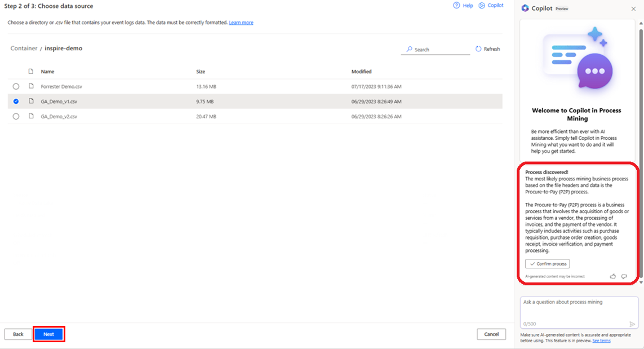Viewport: 644px width, 349px height.
Task: Give thumbs down to Copilot's response
Action: pos(624,276)
